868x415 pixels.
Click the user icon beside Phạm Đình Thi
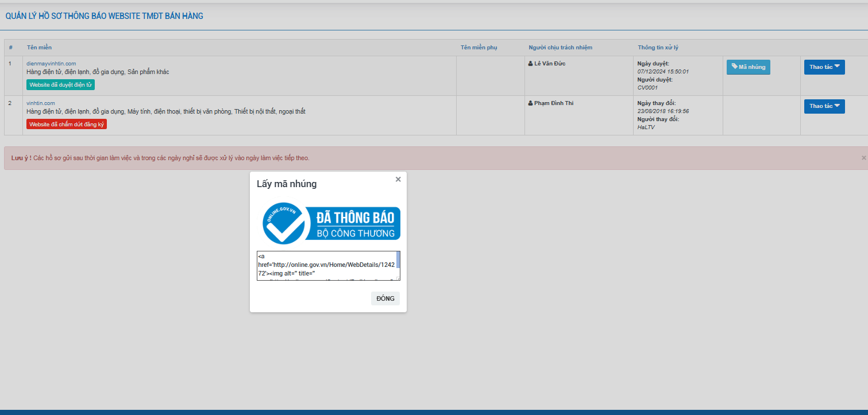530,103
